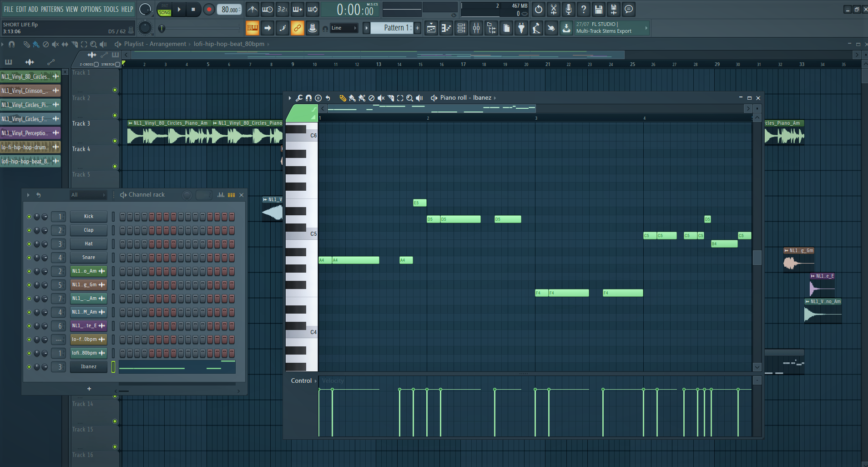Select Mute tool in Piano roll toolbar
This screenshot has height=467, width=868.
(381, 98)
